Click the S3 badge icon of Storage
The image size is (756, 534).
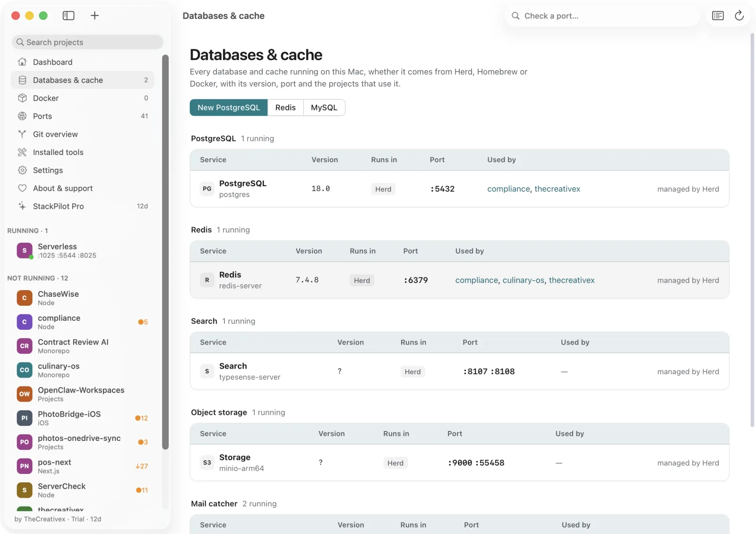(x=207, y=463)
